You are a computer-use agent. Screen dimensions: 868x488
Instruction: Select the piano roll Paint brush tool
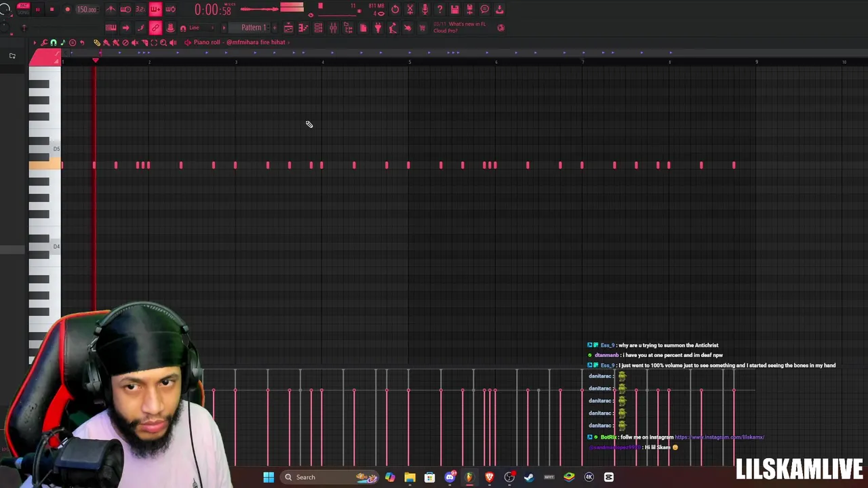[106, 43]
